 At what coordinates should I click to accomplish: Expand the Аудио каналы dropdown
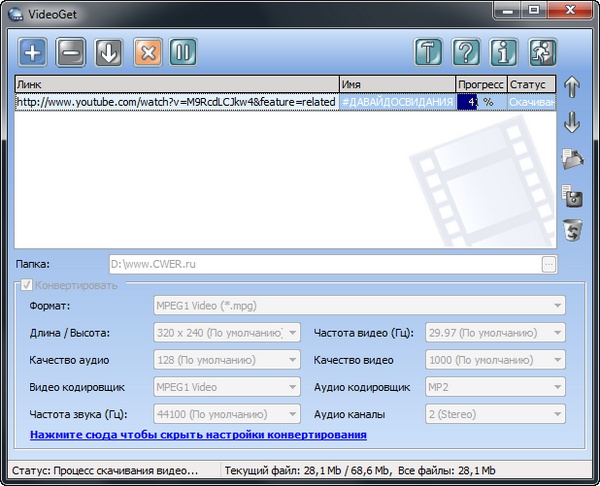(x=494, y=413)
